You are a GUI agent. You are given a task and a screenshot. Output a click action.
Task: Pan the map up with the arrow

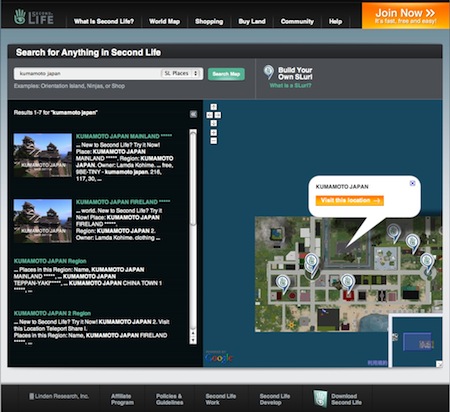pos(214,107)
